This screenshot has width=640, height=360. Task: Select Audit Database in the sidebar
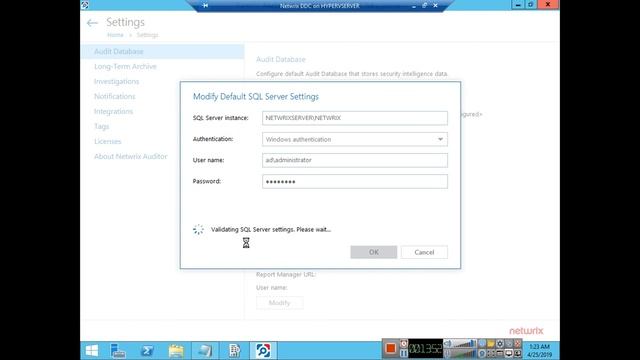click(x=163, y=51)
